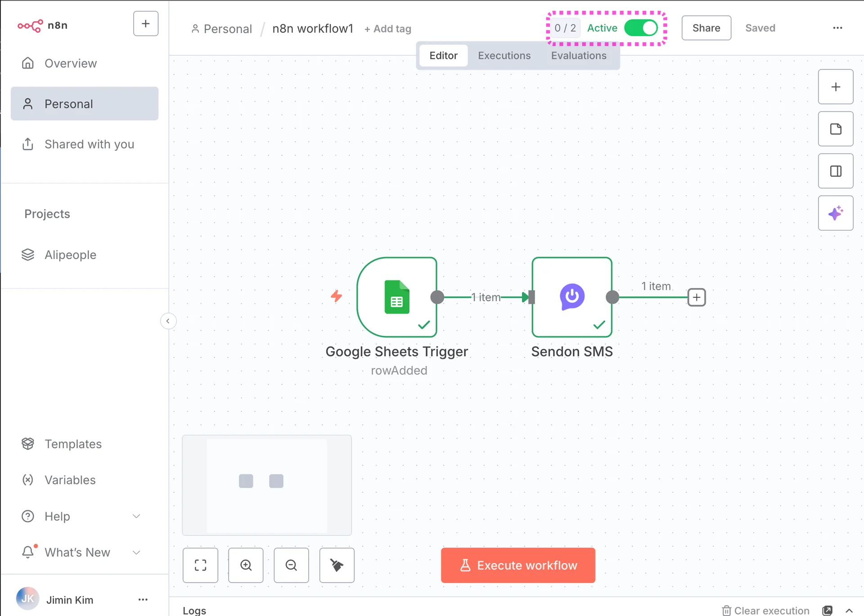Tidy up the workflow nodes
Image resolution: width=864 pixels, height=616 pixels.
(x=337, y=565)
